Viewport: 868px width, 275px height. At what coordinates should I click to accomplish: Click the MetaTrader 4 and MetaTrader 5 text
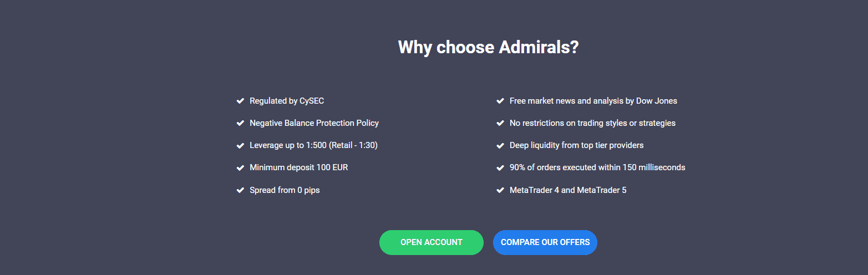click(x=568, y=190)
